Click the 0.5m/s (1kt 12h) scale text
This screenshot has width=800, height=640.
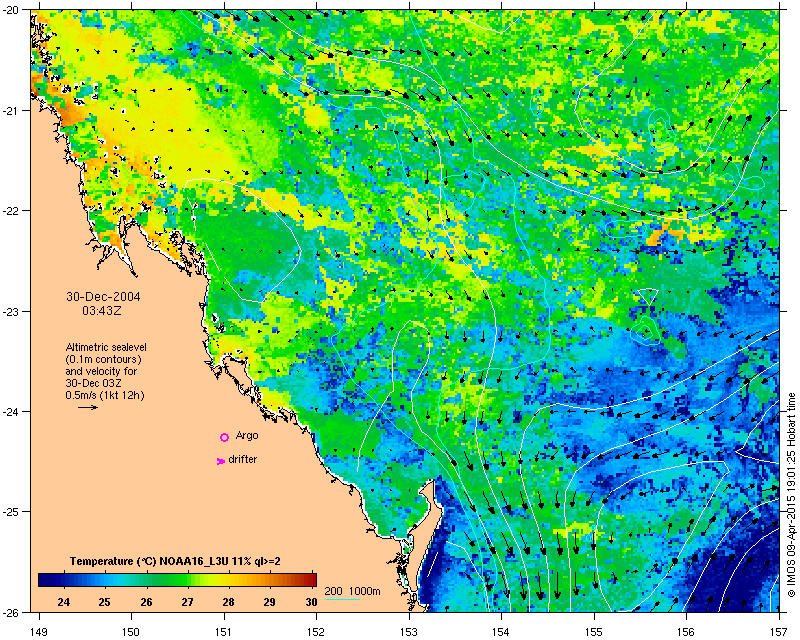pos(105,395)
